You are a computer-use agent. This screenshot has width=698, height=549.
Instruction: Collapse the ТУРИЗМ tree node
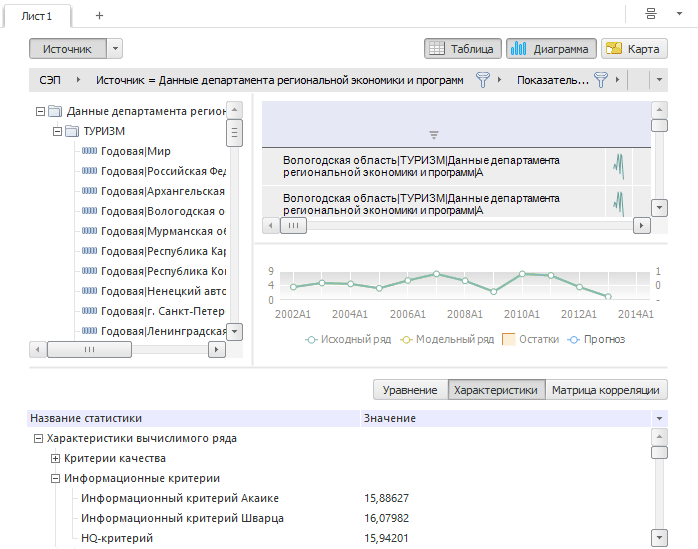(57, 131)
